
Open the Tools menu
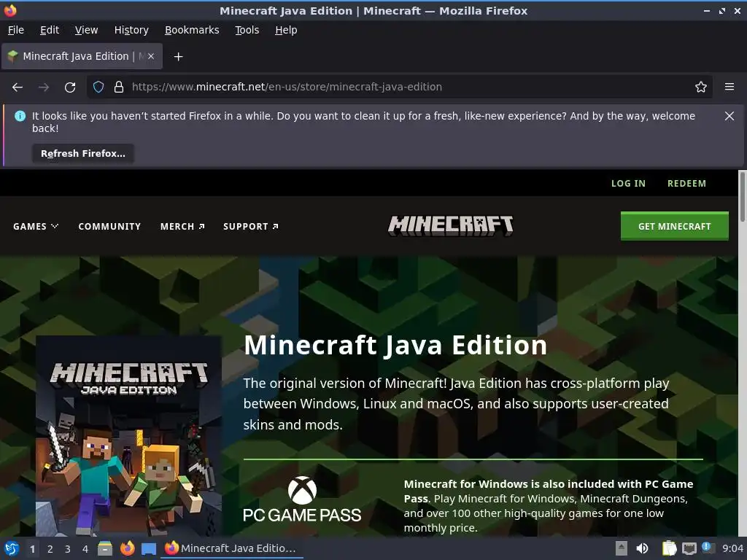(x=247, y=30)
